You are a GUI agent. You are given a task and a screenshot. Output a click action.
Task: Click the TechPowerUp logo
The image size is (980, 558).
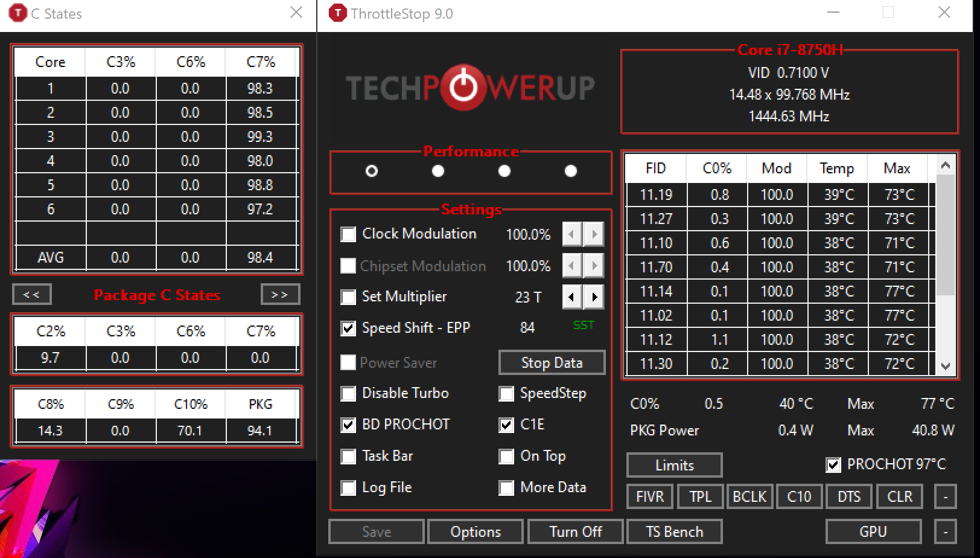click(470, 88)
